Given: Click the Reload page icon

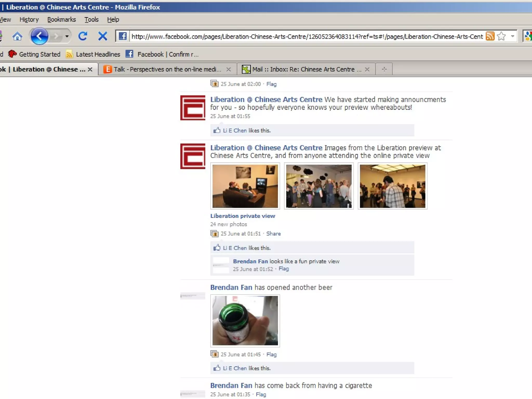Looking at the screenshot, I should pyautogui.click(x=83, y=36).
